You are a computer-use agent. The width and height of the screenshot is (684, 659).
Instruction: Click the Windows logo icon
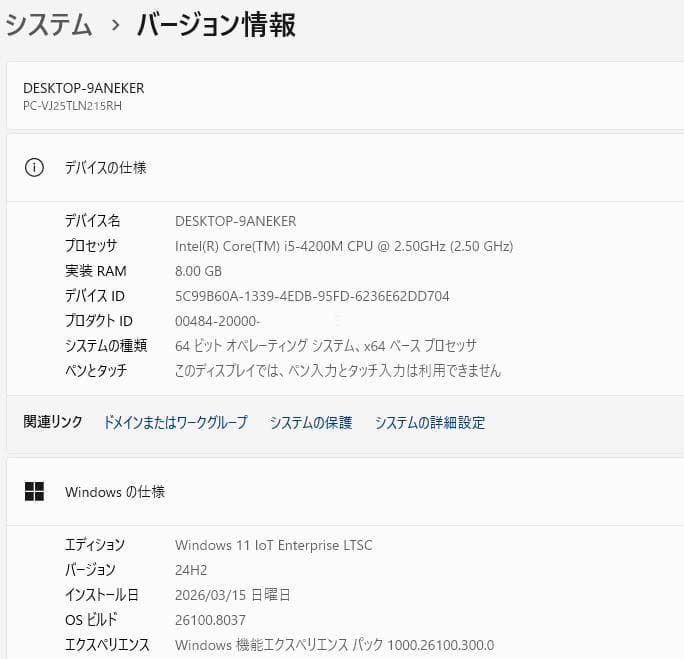pyautogui.click(x=34, y=492)
